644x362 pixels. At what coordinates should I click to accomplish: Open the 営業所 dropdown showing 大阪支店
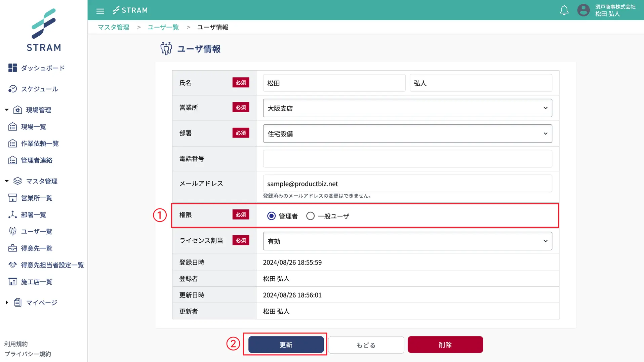(x=407, y=108)
